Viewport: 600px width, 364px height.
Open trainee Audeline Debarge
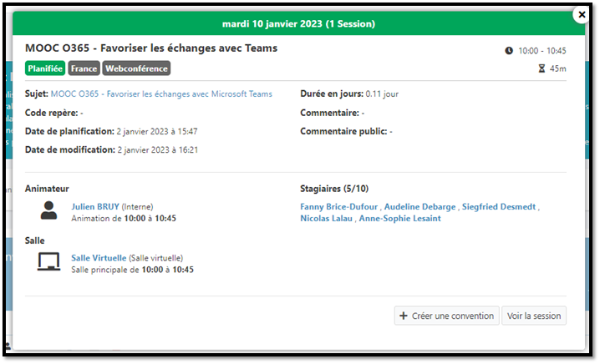(420, 206)
